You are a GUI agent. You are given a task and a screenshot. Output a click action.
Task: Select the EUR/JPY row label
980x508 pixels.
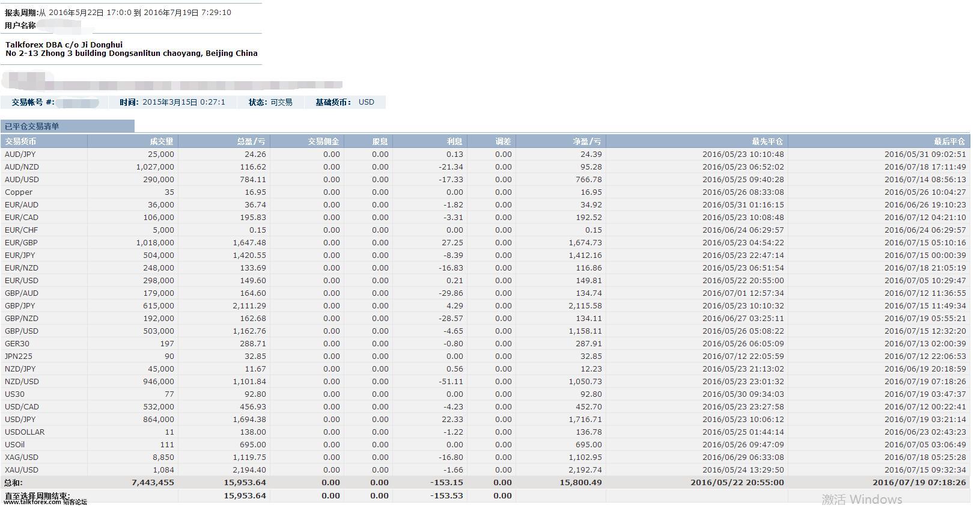(20, 256)
